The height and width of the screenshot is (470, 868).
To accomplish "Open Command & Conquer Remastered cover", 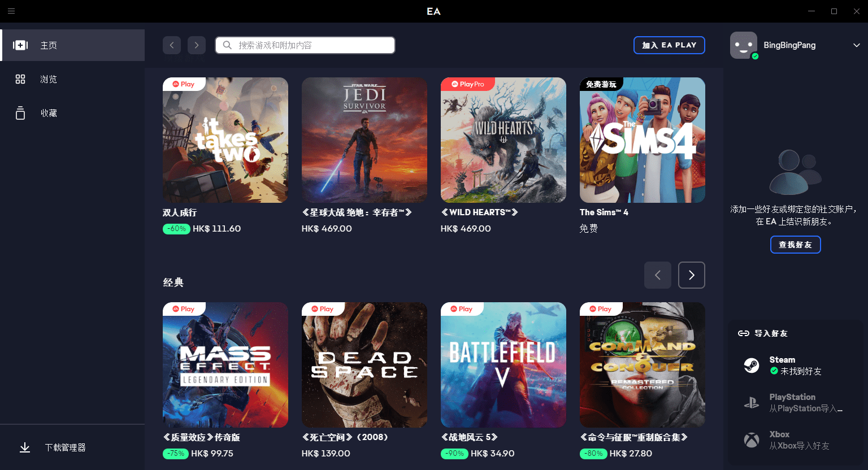I will pyautogui.click(x=643, y=365).
